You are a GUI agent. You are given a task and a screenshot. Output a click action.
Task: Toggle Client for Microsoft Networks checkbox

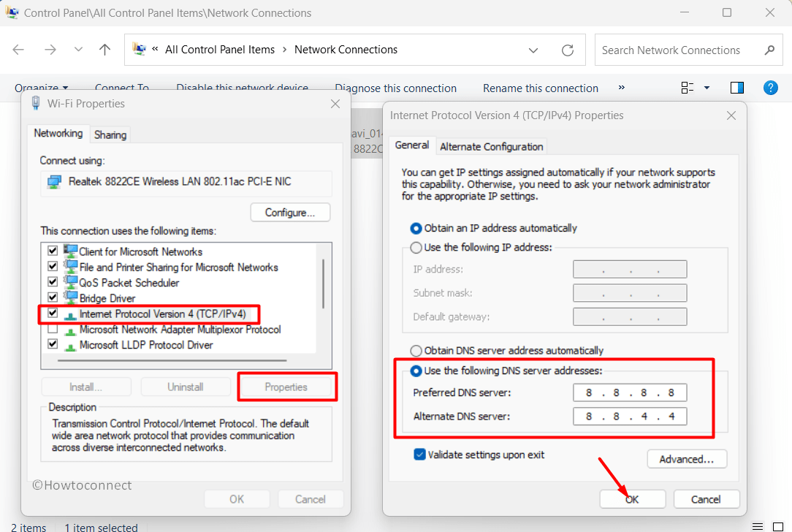[x=53, y=251]
